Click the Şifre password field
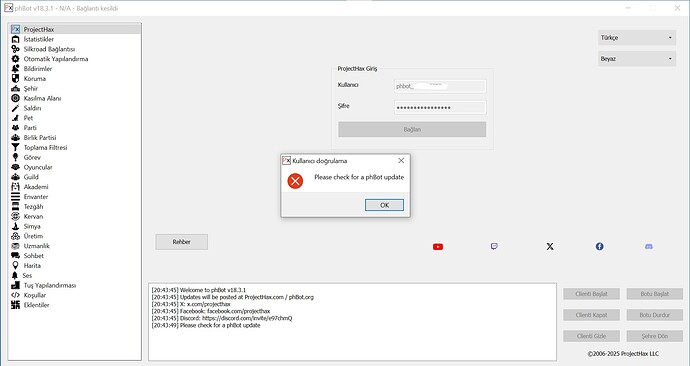The height and width of the screenshot is (366, 690). click(x=440, y=107)
